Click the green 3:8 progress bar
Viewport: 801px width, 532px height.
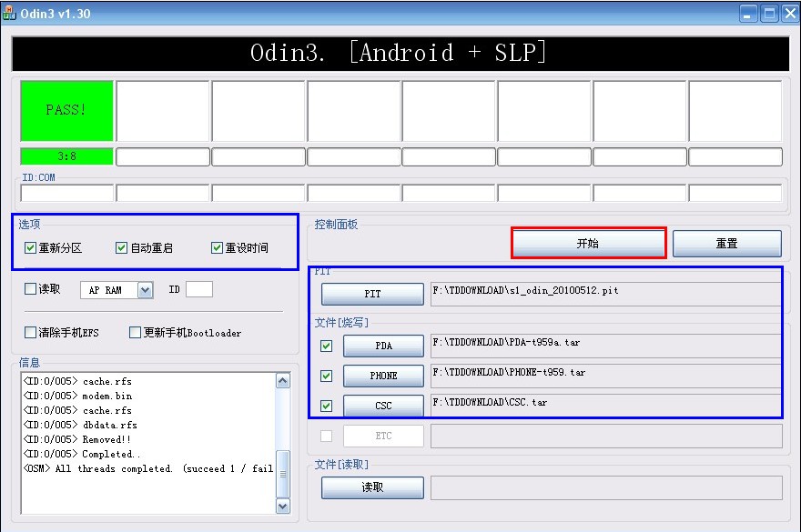(x=67, y=156)
